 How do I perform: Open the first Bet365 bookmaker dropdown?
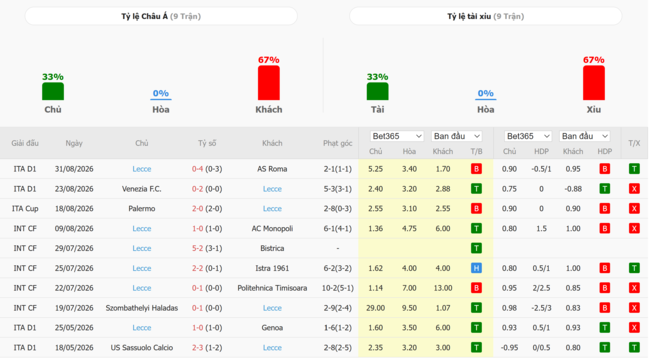pyautogui.click(x=397, y=136)
